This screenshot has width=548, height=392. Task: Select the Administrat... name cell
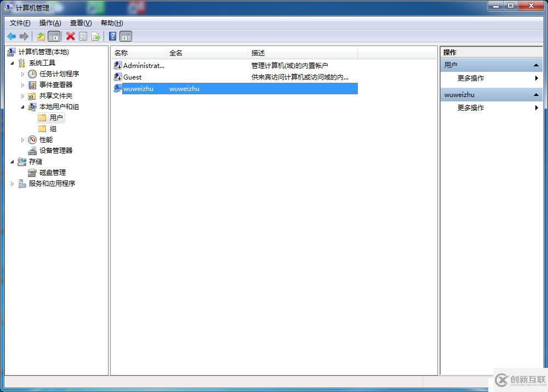click(x=144, y=65)
